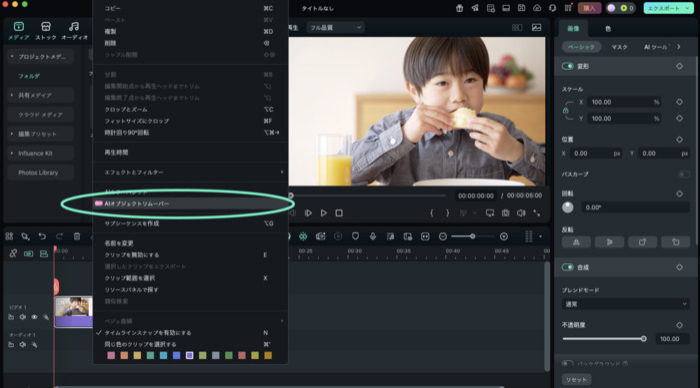Screen dimensions: 700x388
Task: Click the keyframe diamond next to 回転
Action: point(679,193)
